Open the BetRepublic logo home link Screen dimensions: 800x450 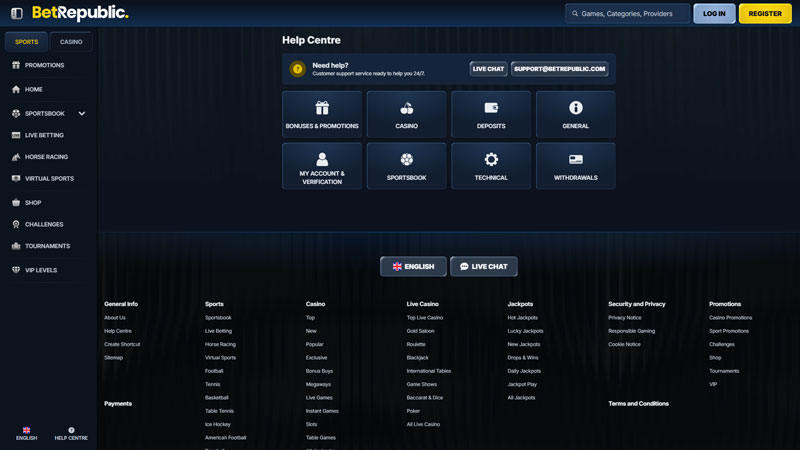(x=80, y=13)
